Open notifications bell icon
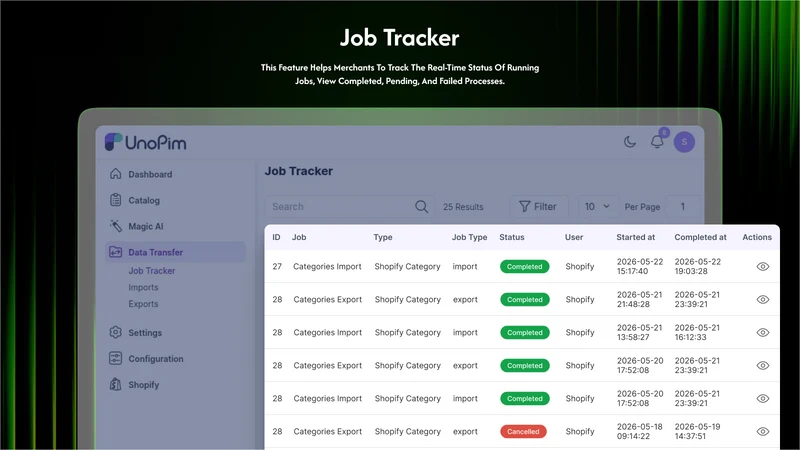 [x=657, y=142]
